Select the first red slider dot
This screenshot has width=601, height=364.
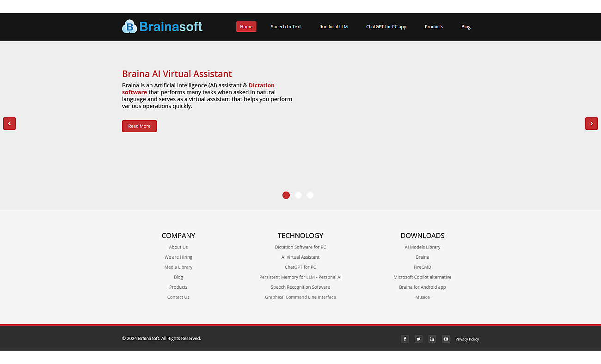coord(286,195)
